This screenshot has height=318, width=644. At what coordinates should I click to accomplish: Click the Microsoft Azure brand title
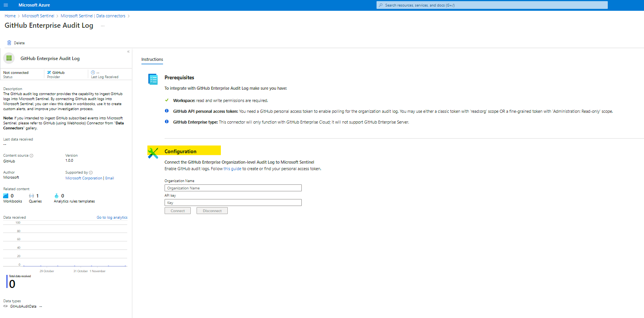(x=34, y=5)
